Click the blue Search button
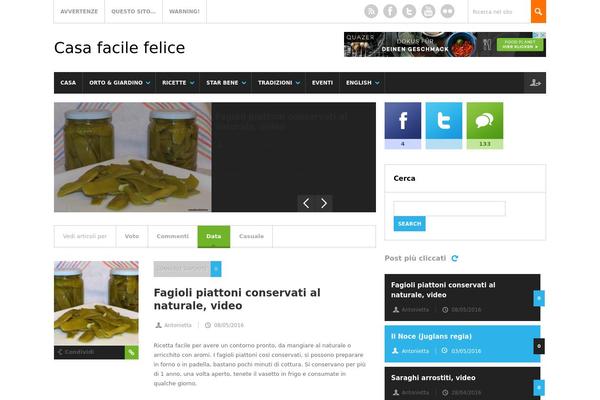 point(409,224)
